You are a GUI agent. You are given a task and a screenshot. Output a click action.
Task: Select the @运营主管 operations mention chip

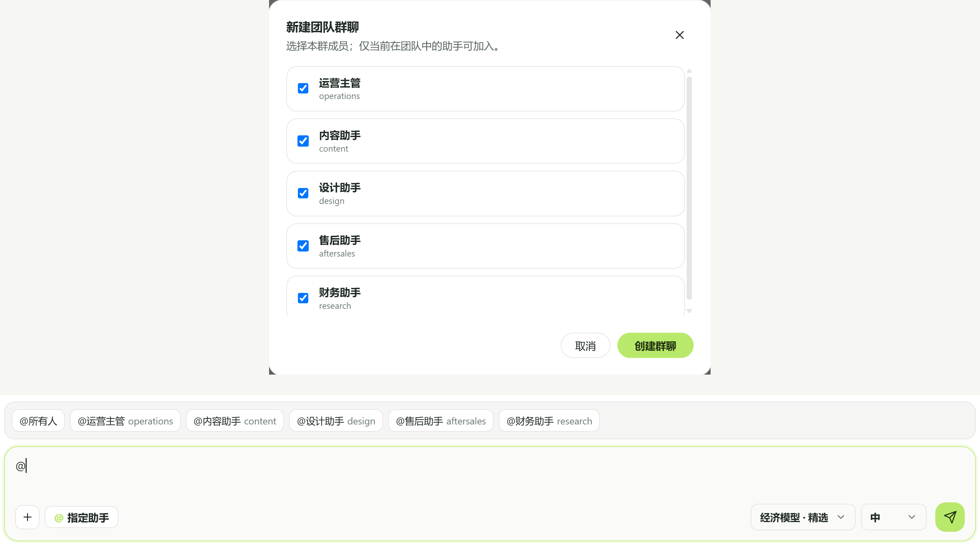point(125,421)
